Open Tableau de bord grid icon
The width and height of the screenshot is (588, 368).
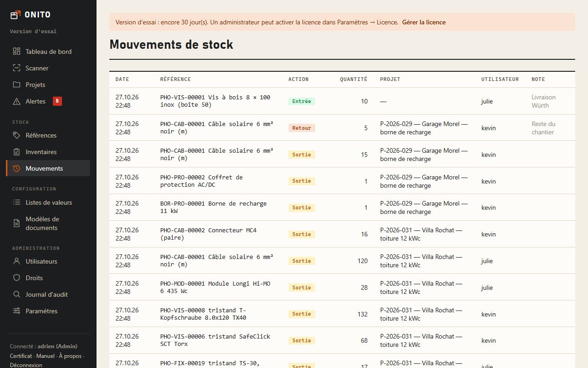click(x=17, y=52)
